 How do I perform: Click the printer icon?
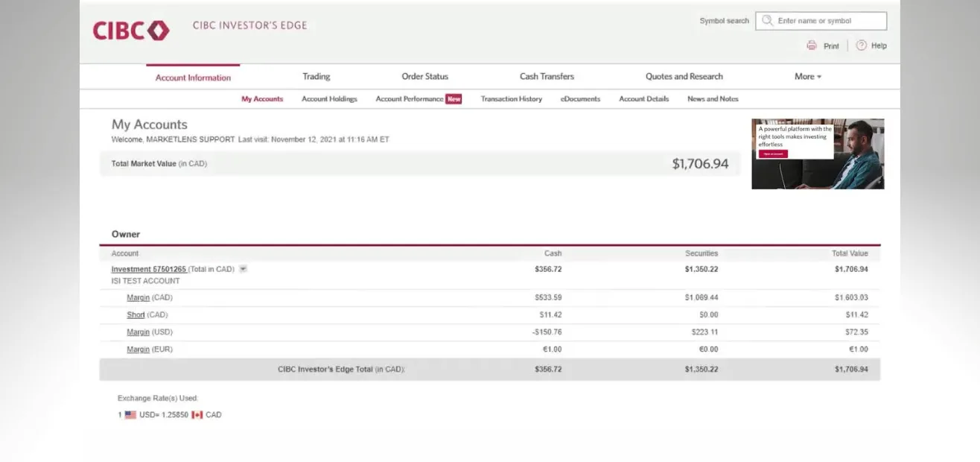pos(812,45)
